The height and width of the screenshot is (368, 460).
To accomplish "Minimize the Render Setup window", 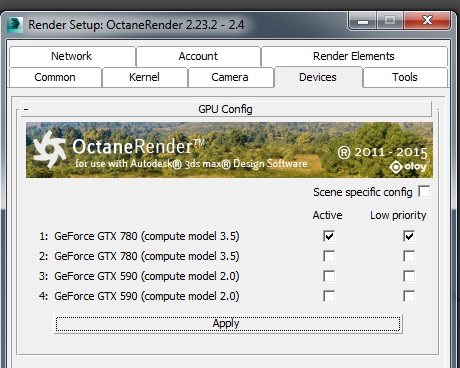I will (363, 20).
